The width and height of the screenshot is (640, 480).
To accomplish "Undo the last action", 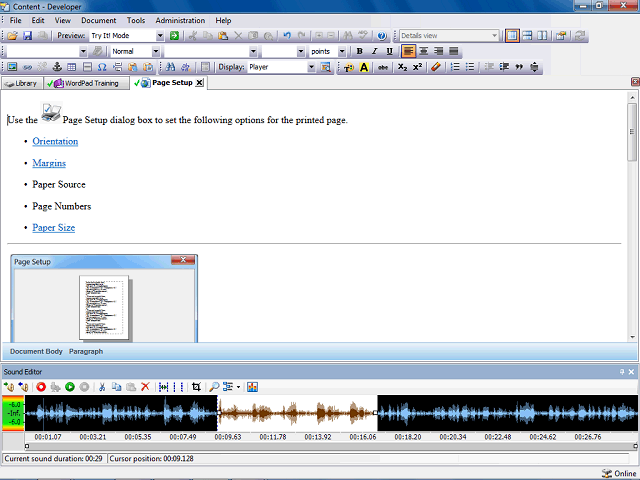I will [x=287, y=36].
